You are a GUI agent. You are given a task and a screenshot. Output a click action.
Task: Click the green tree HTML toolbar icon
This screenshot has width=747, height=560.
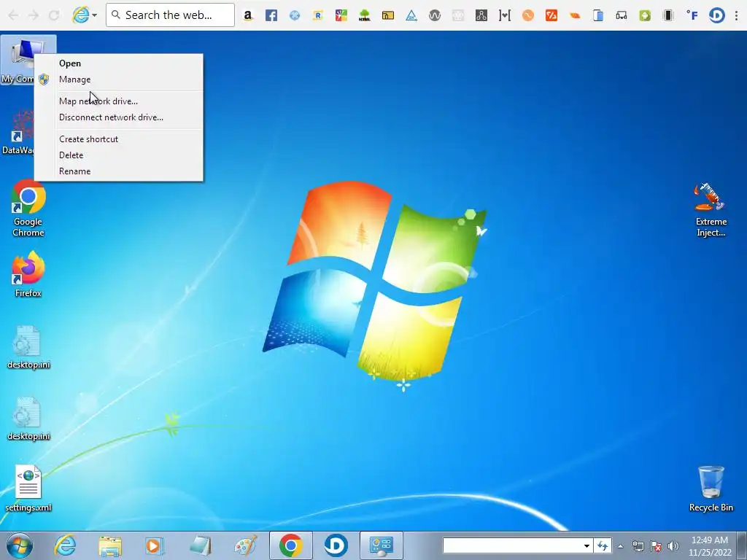(365, 15)
